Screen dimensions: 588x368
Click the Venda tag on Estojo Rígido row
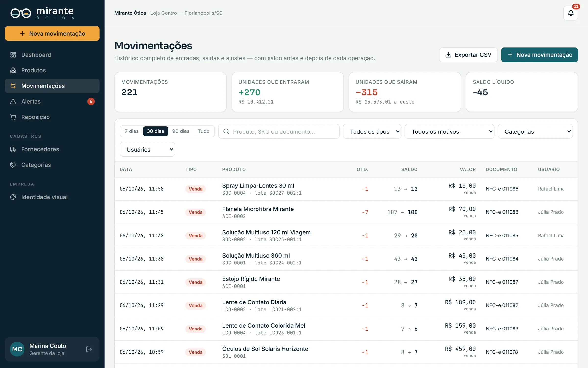[x=196, y=282]
